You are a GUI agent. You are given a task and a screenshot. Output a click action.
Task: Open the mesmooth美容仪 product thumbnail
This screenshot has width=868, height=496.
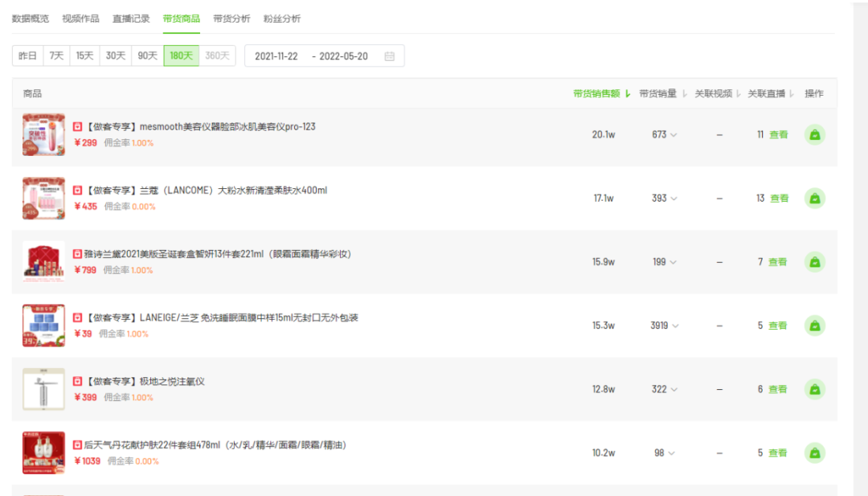43,134
